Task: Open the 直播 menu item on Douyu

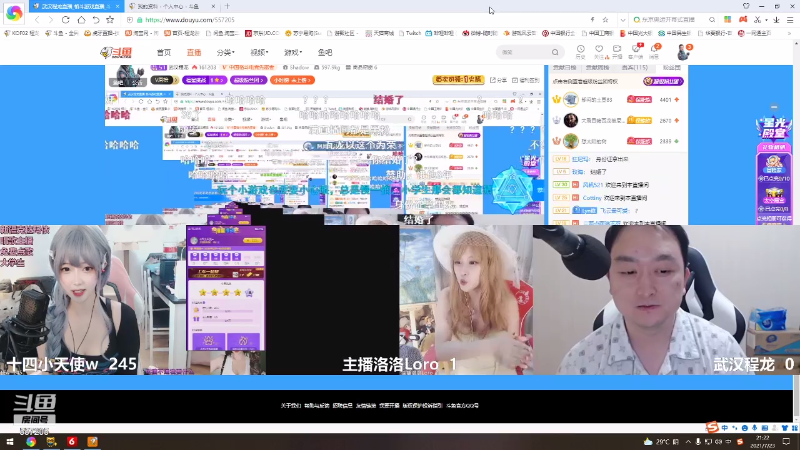Action: point(194,52)
